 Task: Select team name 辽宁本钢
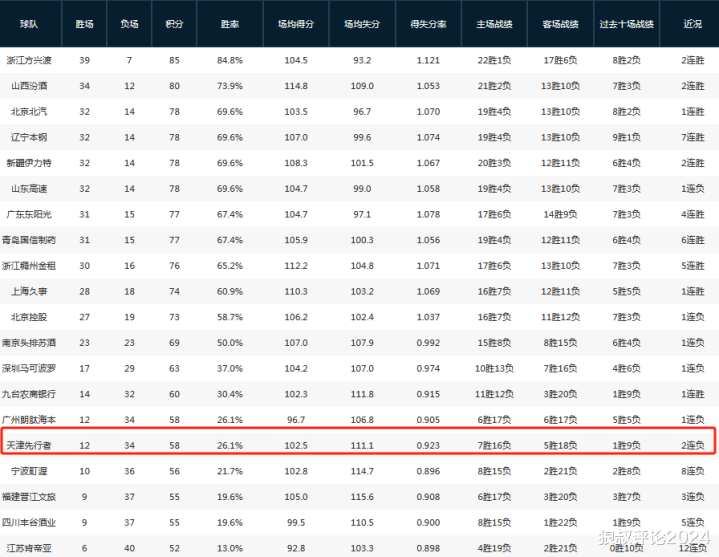point(29,137)
